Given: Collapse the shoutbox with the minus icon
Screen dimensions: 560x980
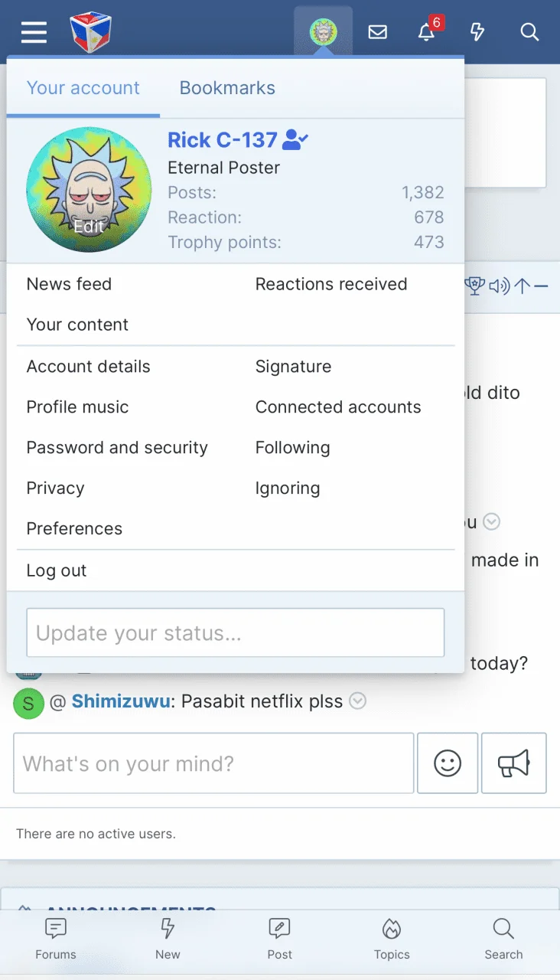Looking at the screenshot, I should coord(541,286).
